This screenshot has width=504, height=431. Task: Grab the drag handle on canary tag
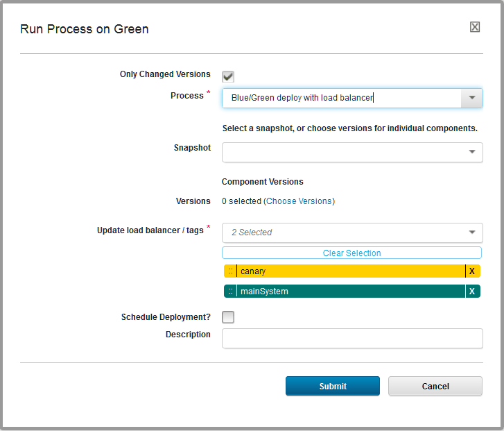click(x=230, y=271)
